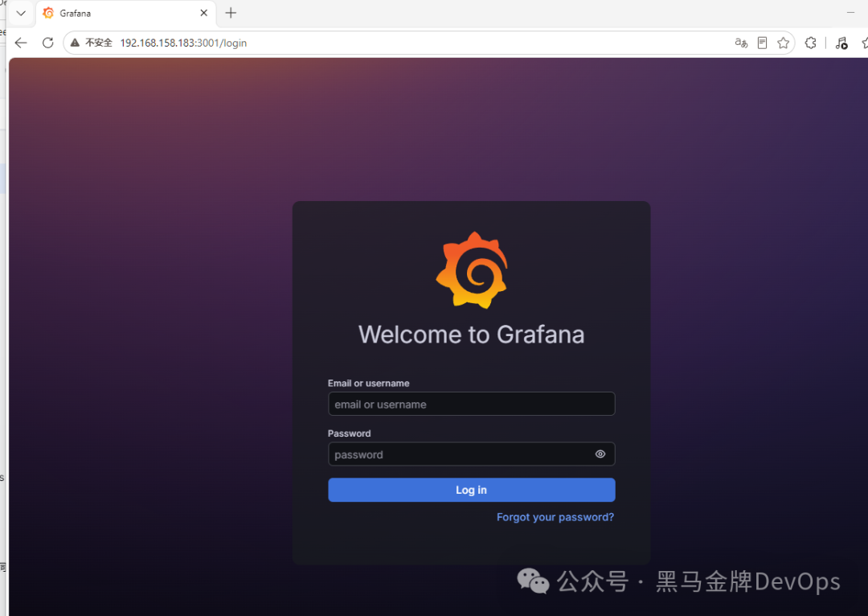The width and height of the screenshot is (868, 616).
Task: Click the browser back arrow
Action: pyautogui.click(x=21, y=43)
